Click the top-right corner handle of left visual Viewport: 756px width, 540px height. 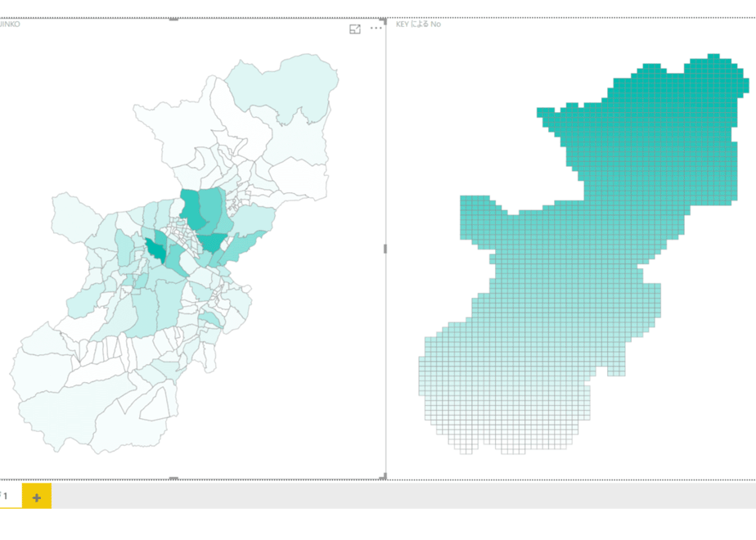click(x=383, y=20)
